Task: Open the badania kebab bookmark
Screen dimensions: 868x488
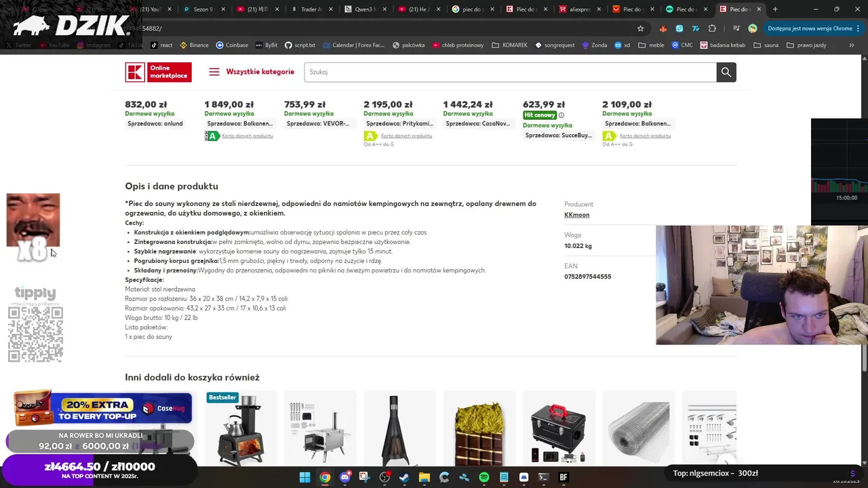Action: pyautogui.click(x=722, y=45)
